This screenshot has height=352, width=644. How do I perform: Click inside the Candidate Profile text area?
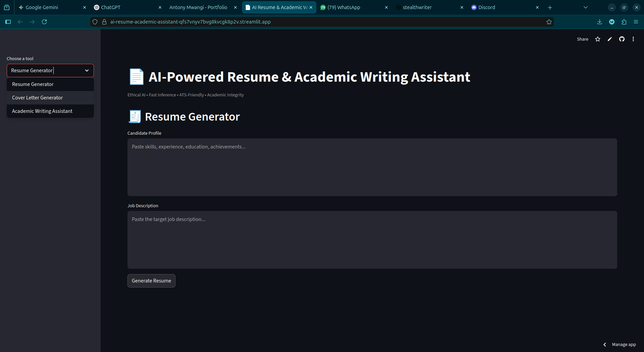(369, 167)
